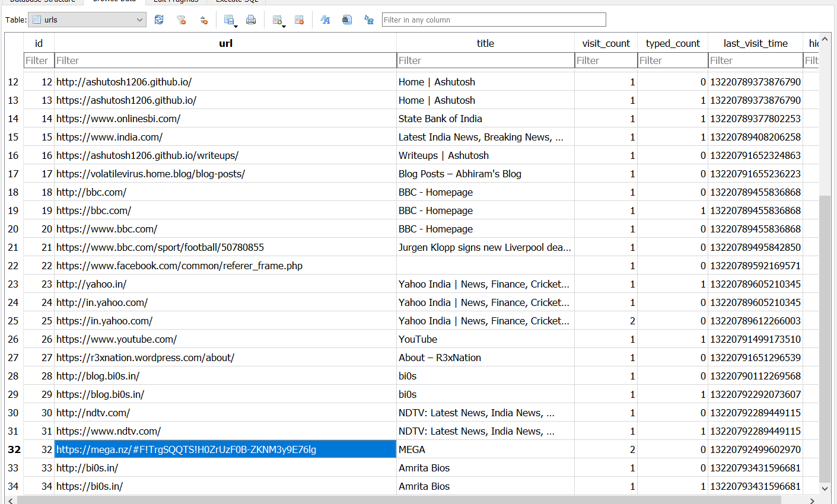Expand the export table dropdown arrow
The height and width of the screenshot is (504, 837).
tap(235, 26)
